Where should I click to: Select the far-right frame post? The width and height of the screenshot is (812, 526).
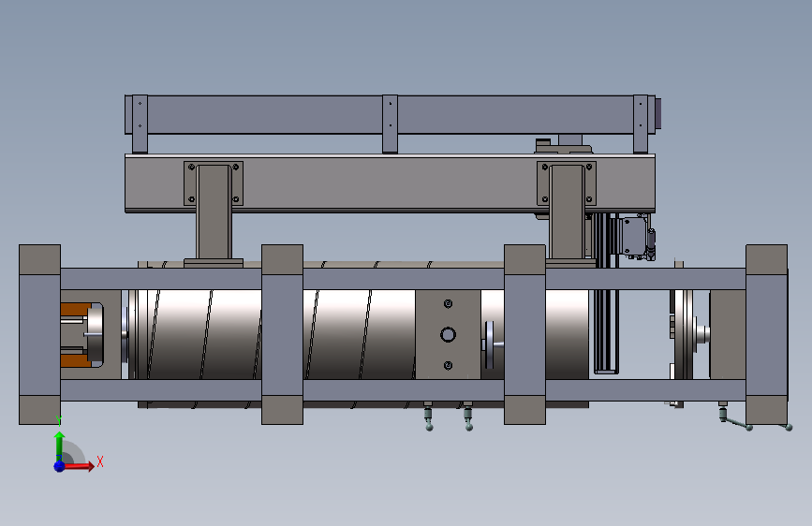(x=766, y=334)
